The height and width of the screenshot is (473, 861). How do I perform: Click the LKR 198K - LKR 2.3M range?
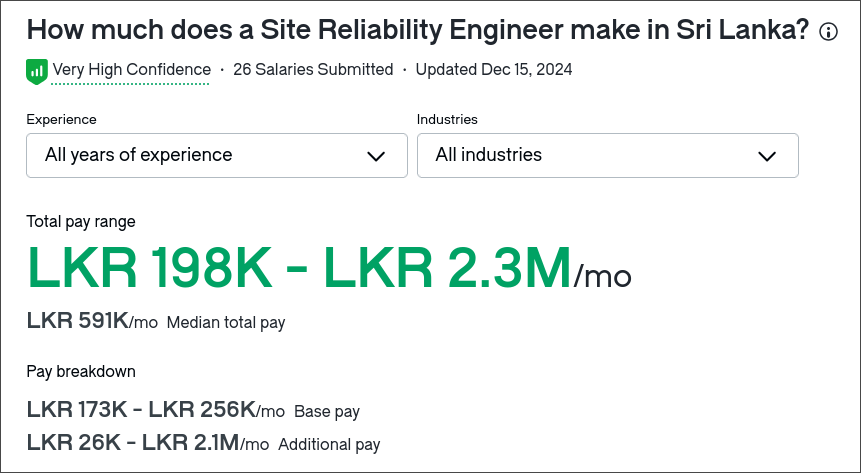coord(299,268)
